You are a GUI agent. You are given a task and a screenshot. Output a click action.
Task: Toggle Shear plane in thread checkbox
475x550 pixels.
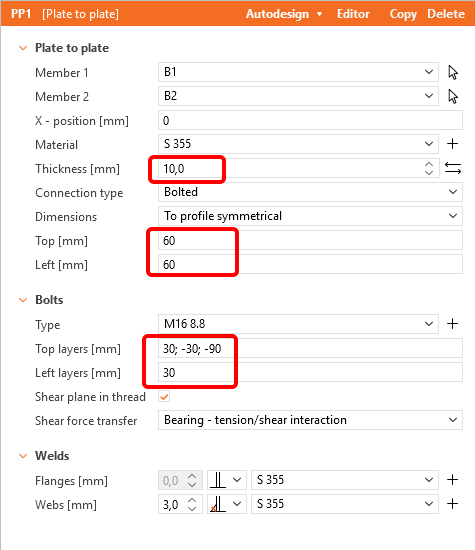click(x=164, y=397)
